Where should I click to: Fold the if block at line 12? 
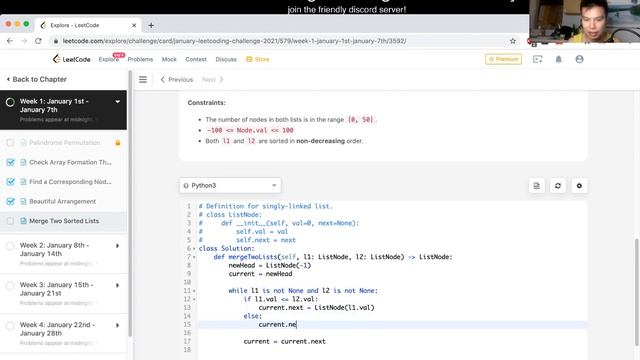coord(194,299)
